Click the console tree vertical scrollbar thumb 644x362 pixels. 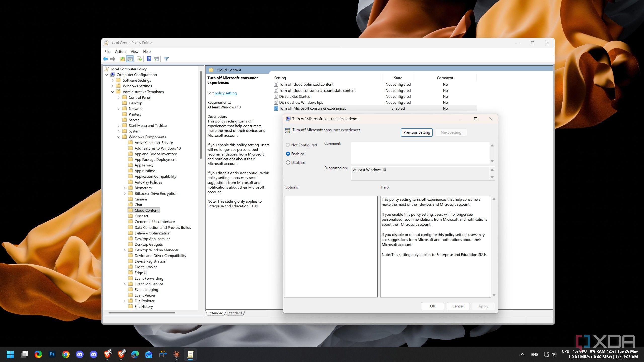coord(200,115)
